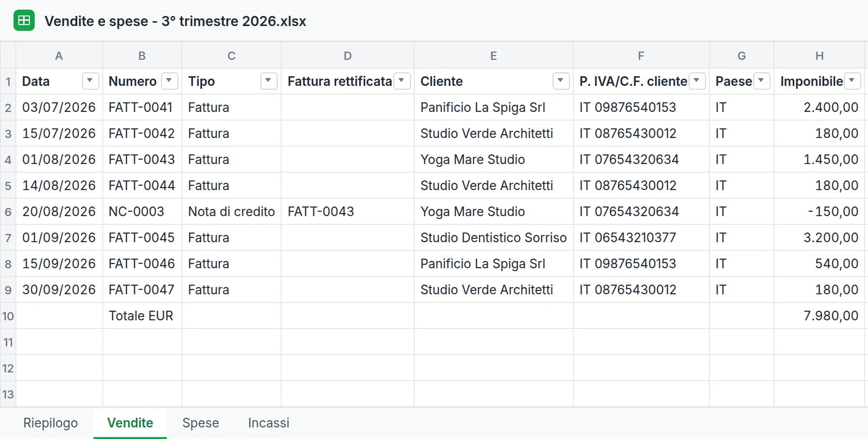
Task: Click the total value 7.980,00
Action: pos(819,316)
